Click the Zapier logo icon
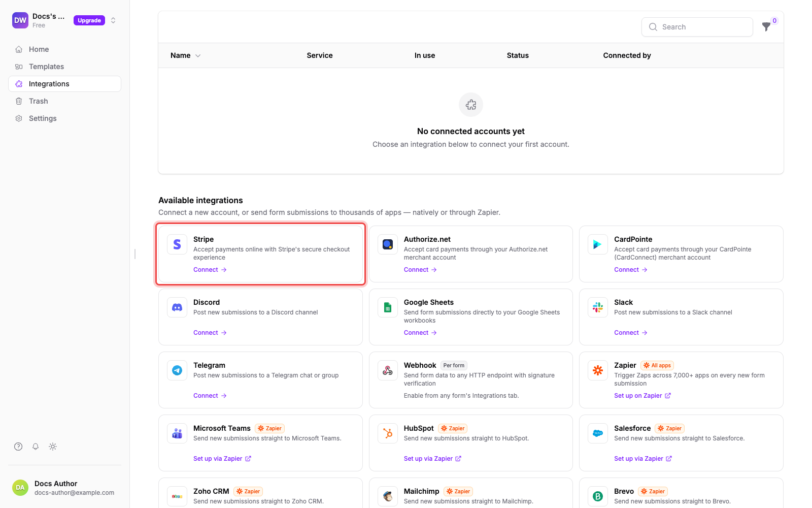The image size is (812, 508). coord(598,370)
